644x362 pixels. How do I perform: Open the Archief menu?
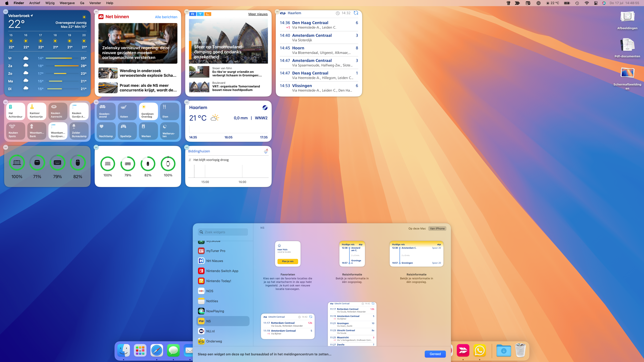click(34, 3)
